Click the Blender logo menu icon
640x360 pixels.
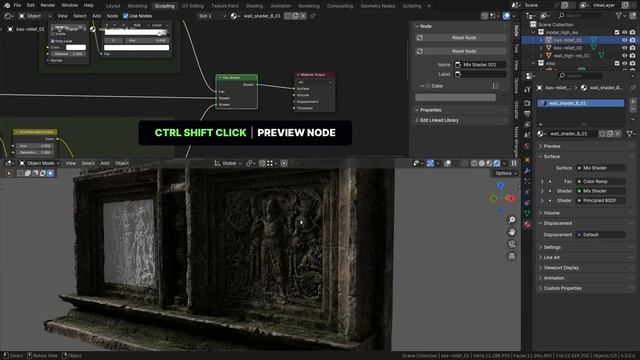(x=7, y=5)
